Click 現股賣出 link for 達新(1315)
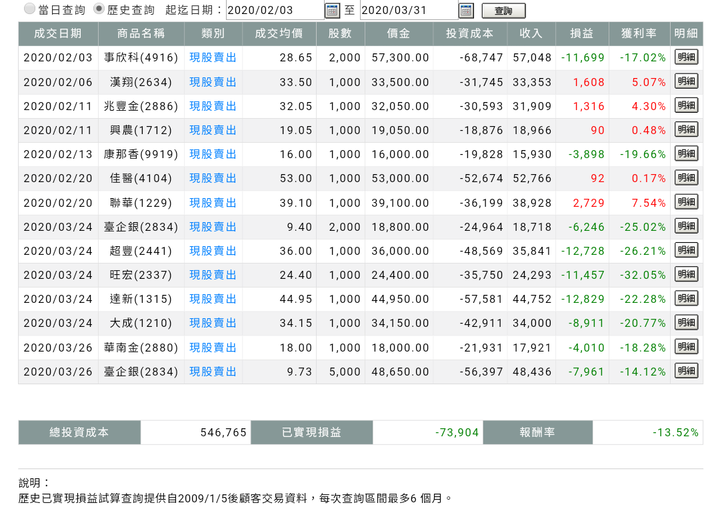 tap(213, 299)
